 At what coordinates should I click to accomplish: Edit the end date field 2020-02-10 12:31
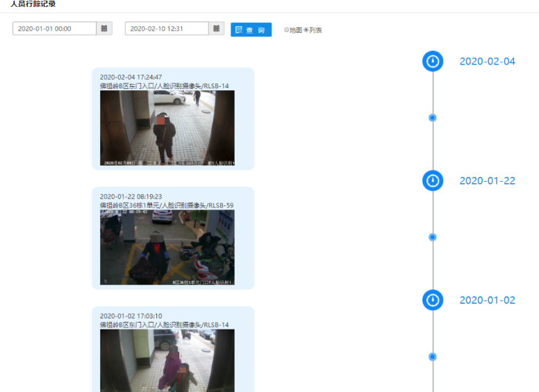click(x=167, y=28)
